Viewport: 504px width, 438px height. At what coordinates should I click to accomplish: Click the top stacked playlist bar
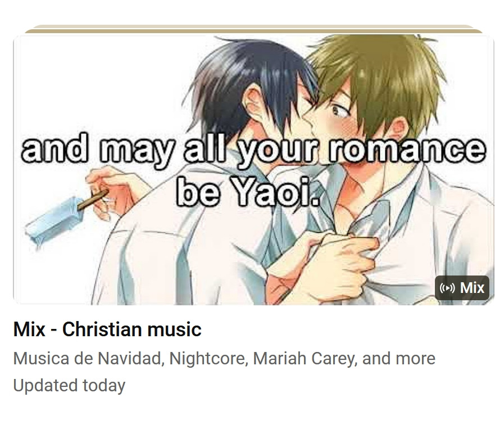(253, 26)
